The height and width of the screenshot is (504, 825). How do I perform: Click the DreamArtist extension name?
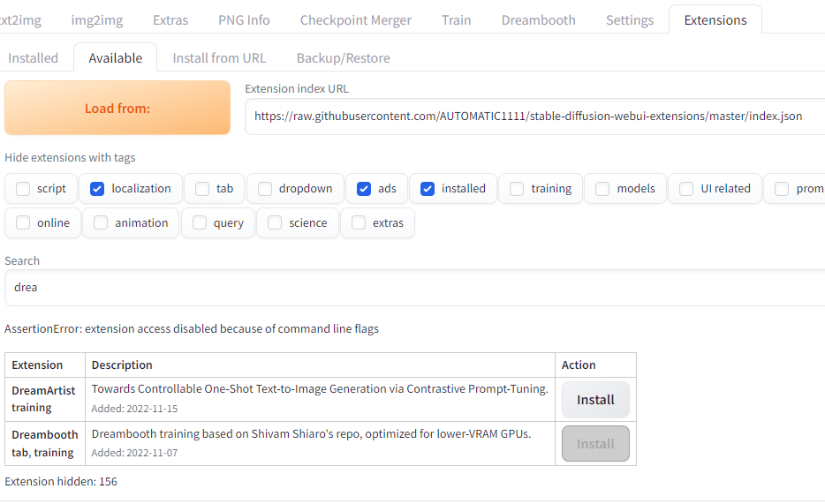pos(43,390)
